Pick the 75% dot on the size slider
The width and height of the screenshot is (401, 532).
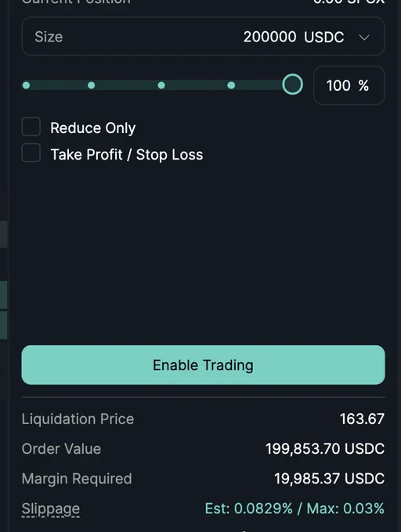231,85
